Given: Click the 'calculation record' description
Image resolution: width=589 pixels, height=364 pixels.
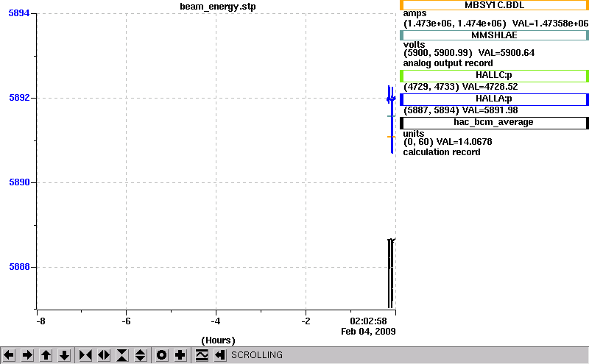Looking at the screenshot, I should [x=442, y=152].
